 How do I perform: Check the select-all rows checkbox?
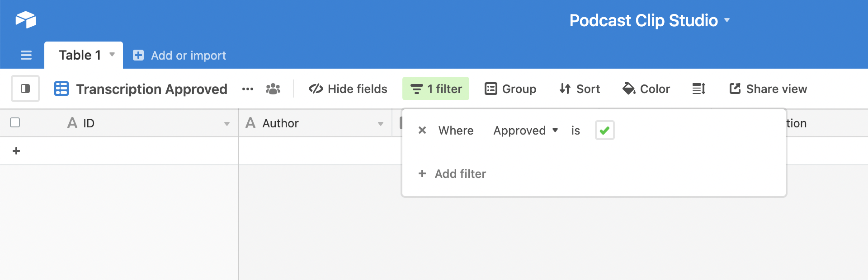[x=15, y=123]
